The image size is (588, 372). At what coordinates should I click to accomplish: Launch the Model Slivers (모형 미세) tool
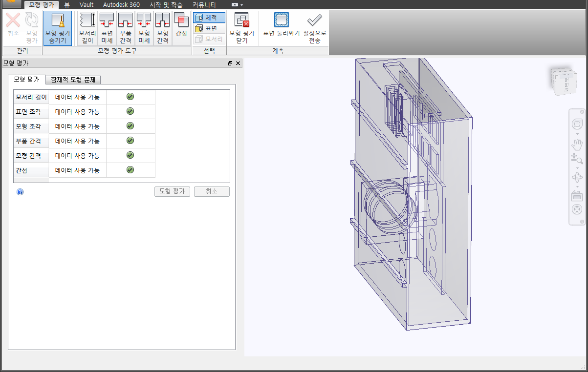(x=144, y=28)
